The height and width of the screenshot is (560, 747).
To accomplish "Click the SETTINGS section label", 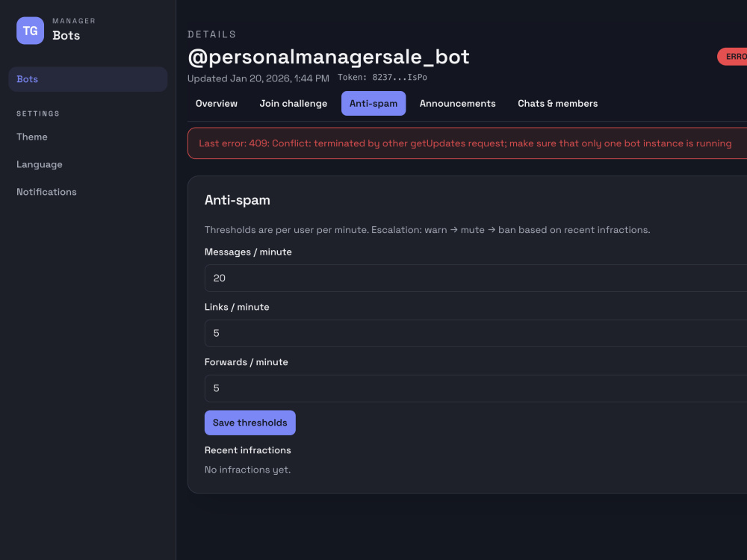I will coord(38,113).
